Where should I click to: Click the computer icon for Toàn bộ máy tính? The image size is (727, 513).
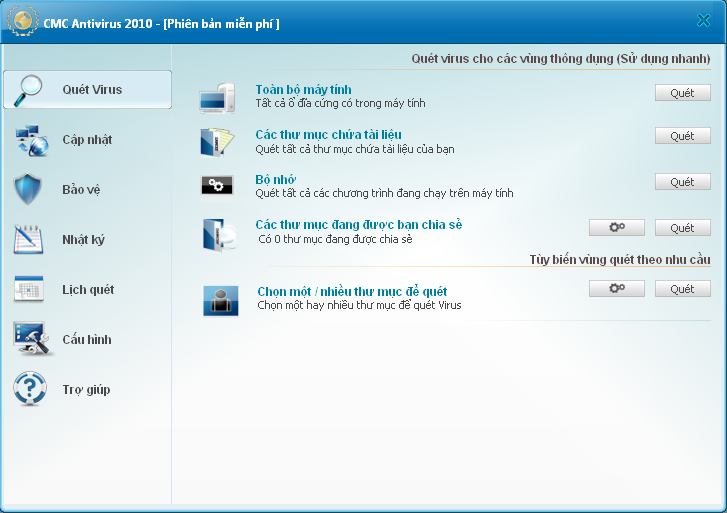pos(217,98)
